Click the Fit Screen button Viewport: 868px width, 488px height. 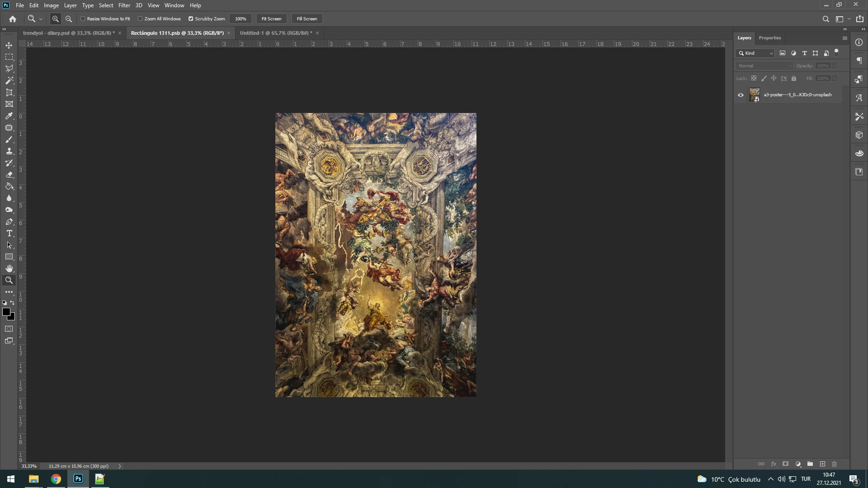coord(271,19)
